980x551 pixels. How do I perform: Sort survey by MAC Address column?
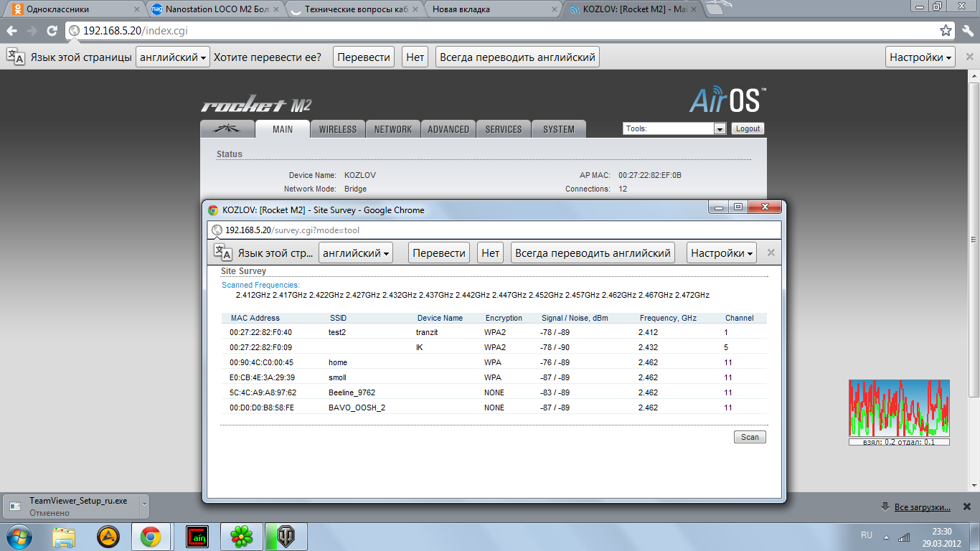click(255, 318)
